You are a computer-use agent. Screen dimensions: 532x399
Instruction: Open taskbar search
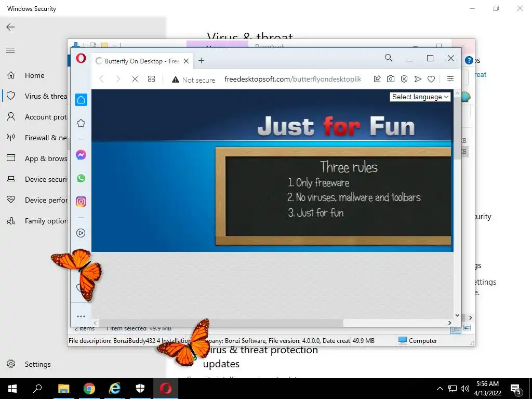click(37, 389)
